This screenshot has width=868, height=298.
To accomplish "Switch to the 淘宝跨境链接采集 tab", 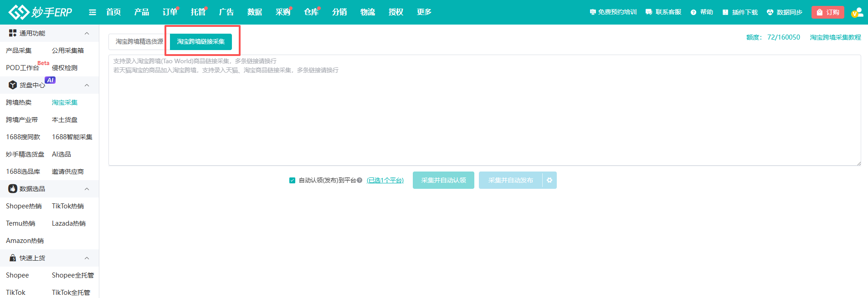I will coord(201,41).
